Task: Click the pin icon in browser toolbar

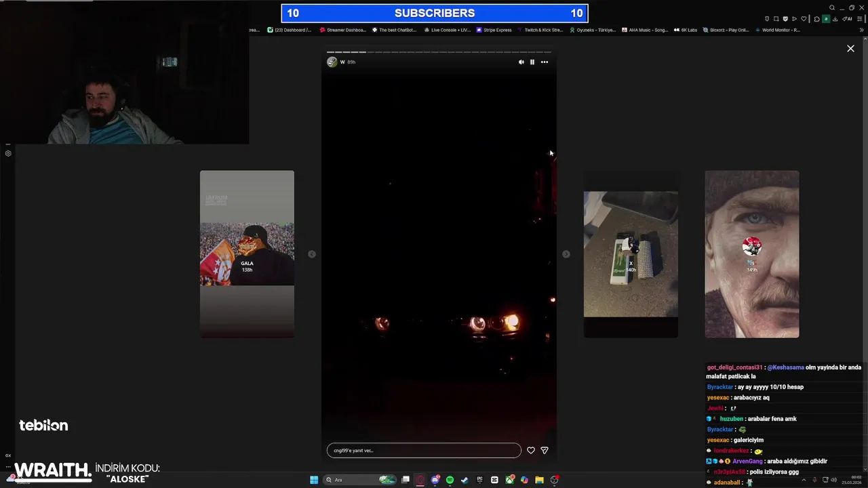Action: click(767, 19)
